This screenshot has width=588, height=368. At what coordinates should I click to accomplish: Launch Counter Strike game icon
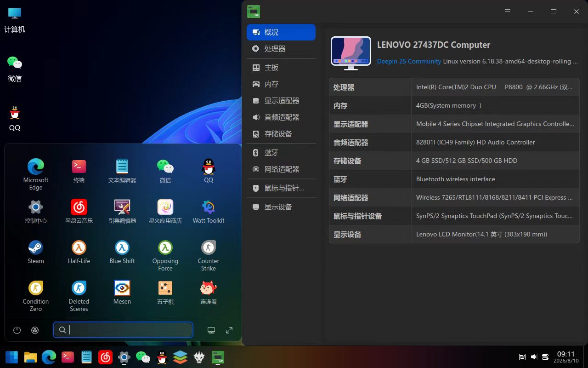pyautogui.click(x=209, y=255)
